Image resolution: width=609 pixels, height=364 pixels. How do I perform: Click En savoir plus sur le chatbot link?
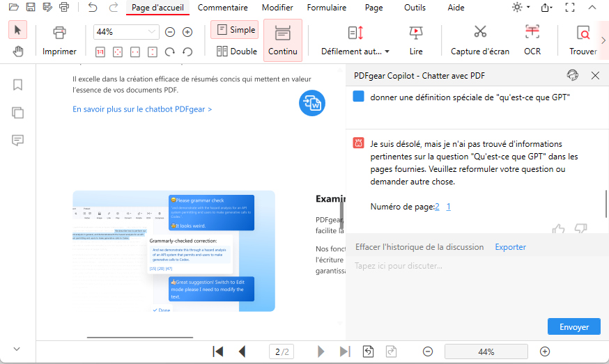(142, 109)
